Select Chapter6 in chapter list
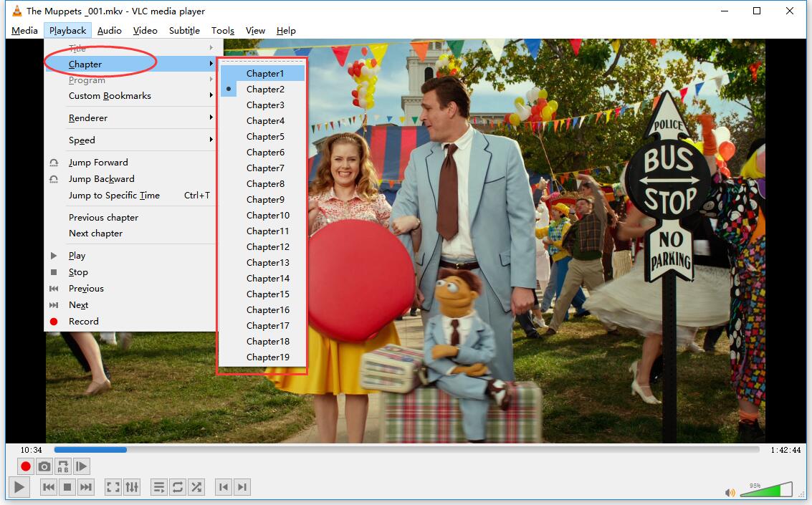 pyautogui.click(x=262, y=152)
